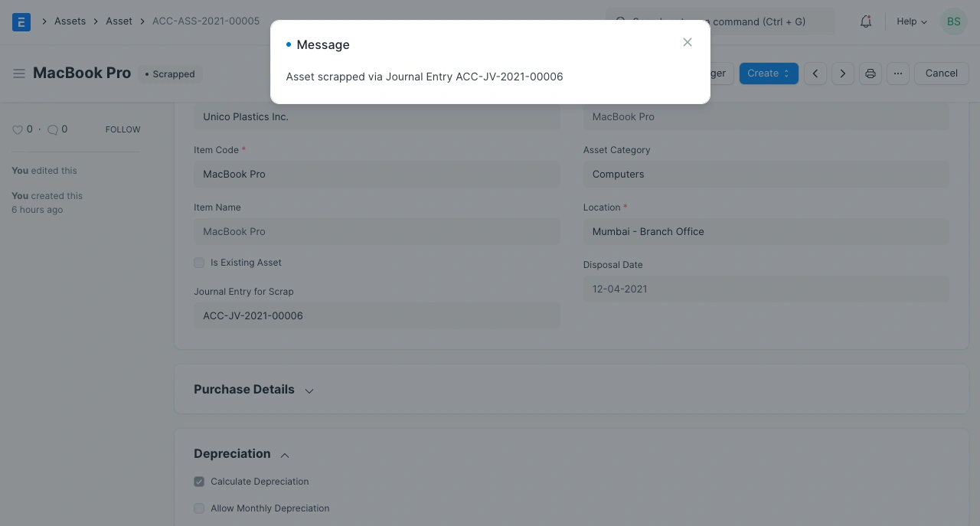
Task: Toggle the sidebar hamburger menu
Action: tap(19, 74)
